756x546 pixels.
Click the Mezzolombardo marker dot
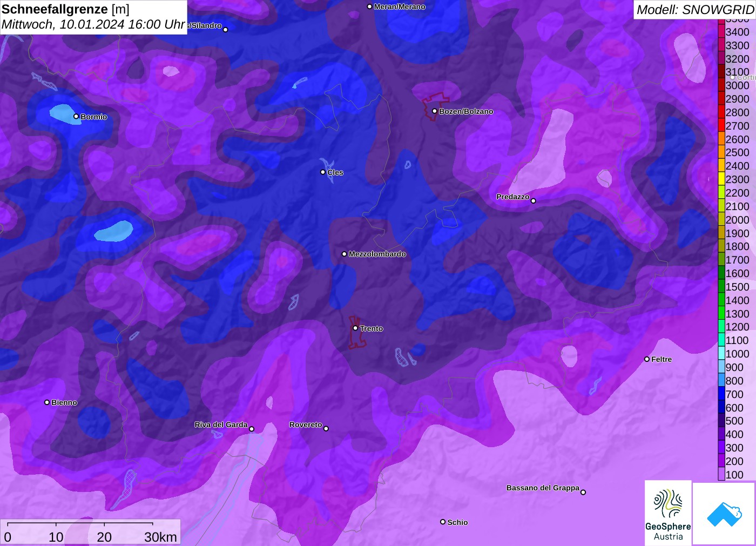pyautogui.click(x=345, y=253)
